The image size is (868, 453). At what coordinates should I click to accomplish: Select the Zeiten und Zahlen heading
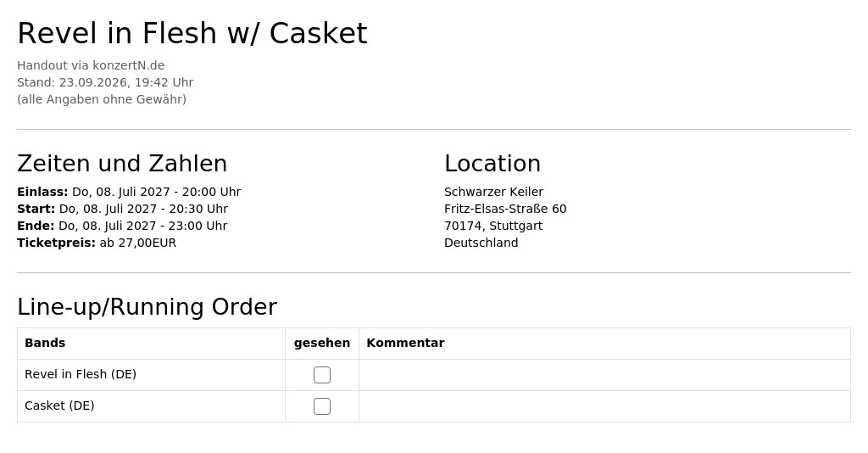coord(122,164)
